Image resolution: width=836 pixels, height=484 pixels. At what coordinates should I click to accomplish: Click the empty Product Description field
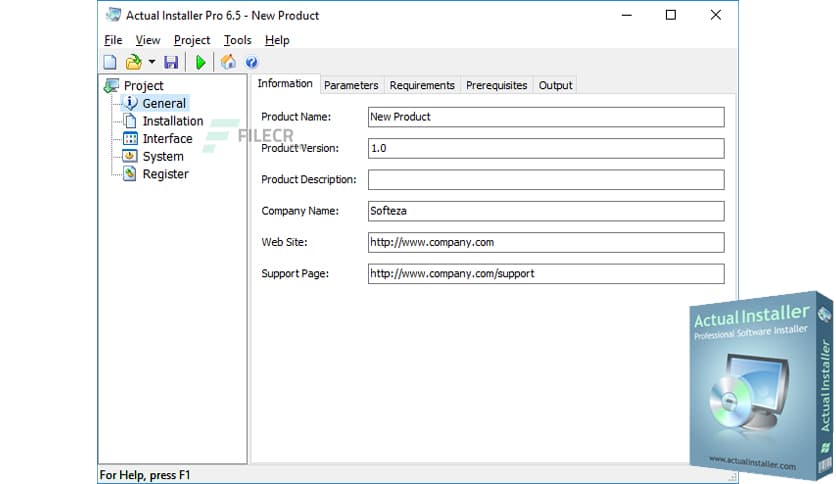pyautogui.click(x=546, y=180)
